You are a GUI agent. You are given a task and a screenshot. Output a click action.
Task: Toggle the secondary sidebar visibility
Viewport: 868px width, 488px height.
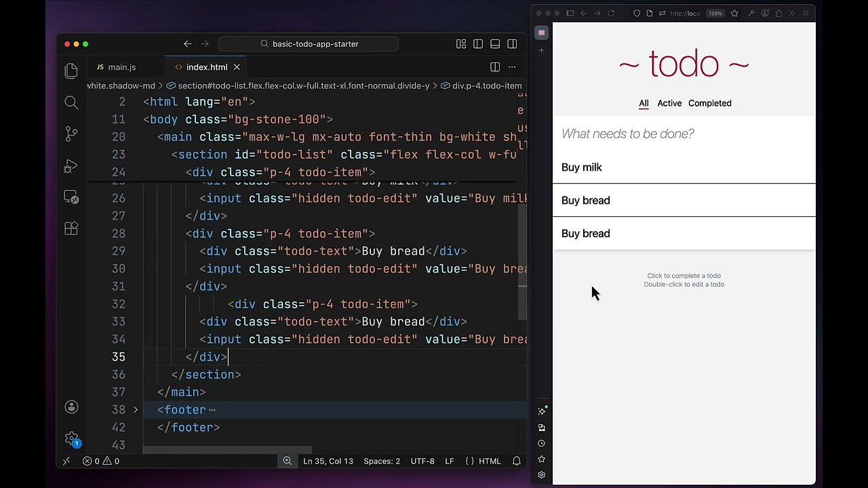pyautogui.click(x=512, y=44)
